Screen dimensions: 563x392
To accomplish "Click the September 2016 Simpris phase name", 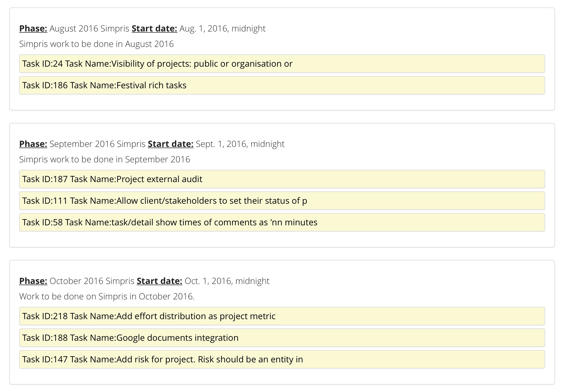I will pyautogui.click(x=97, y=144).
